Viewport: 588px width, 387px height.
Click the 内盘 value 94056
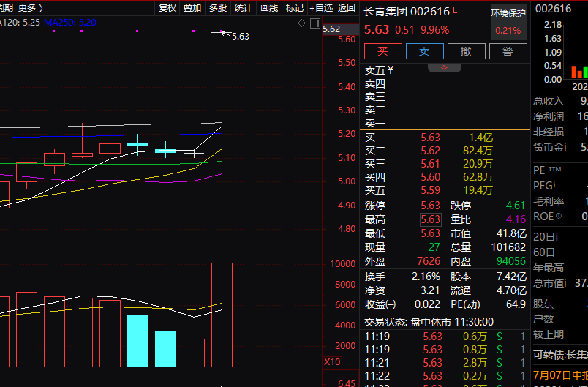pos(511,261)
